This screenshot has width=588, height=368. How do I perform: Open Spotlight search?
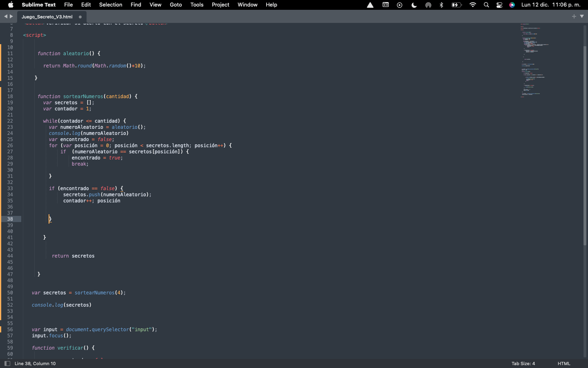(486, 5)
